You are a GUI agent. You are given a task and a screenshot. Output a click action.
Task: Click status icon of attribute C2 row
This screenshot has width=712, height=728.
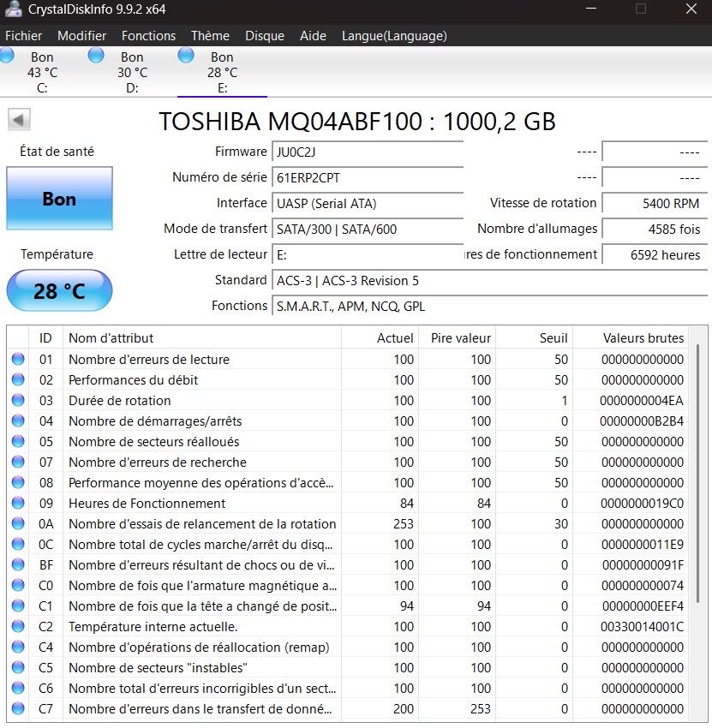[x=18, y=626]
